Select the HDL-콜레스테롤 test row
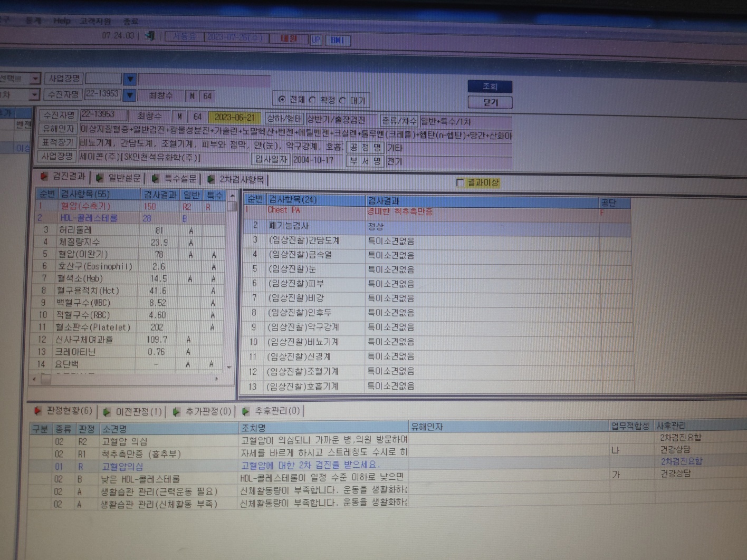 tap(131, 218)
